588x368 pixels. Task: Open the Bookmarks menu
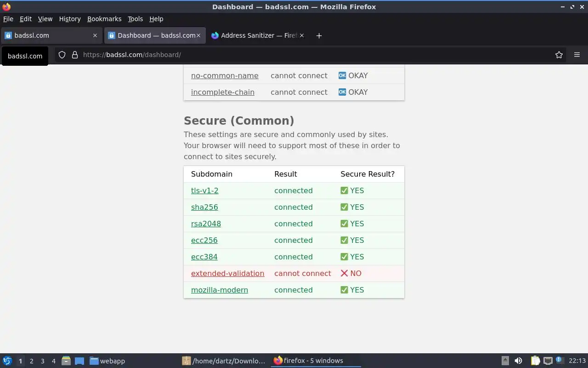(104, 19)
